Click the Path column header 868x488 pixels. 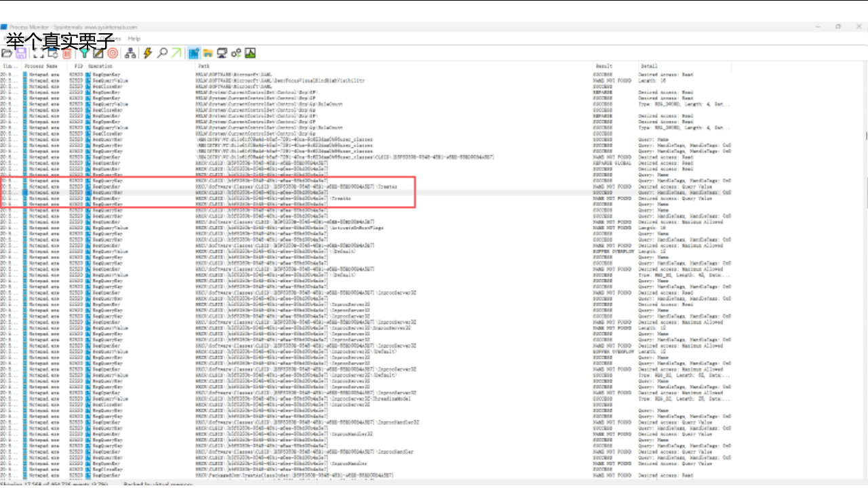coord(203,66)
